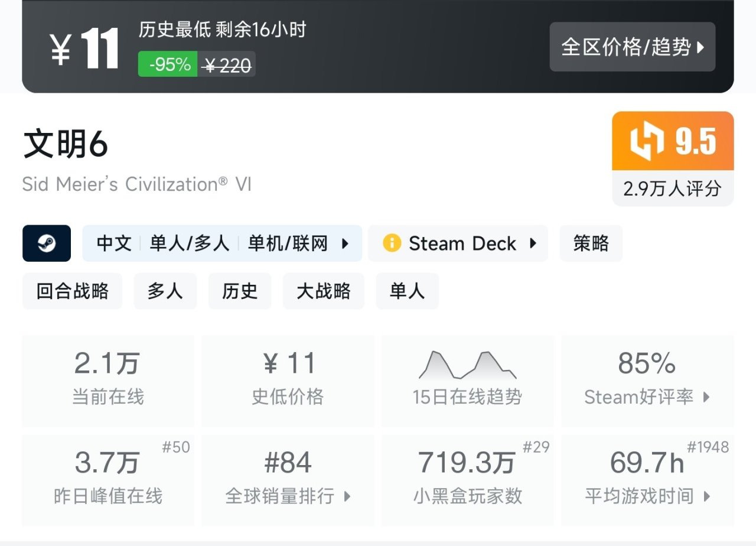This screenshot has height=546, width=756.
Task: Choose the 单人 tag
Action: coord(407,291)
